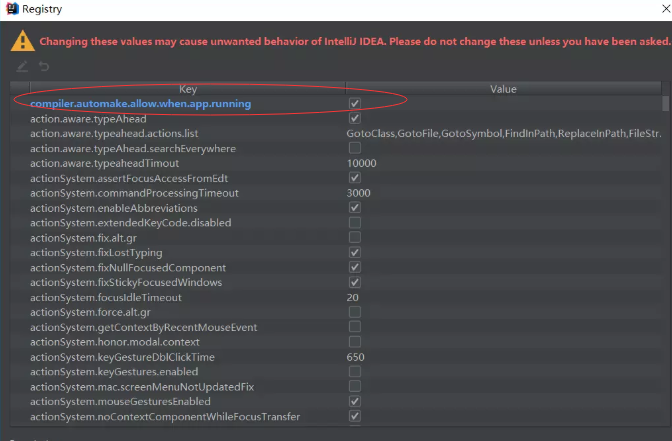Check actionSystem.keyGestures.enabled checkbox

coord(354,372)
